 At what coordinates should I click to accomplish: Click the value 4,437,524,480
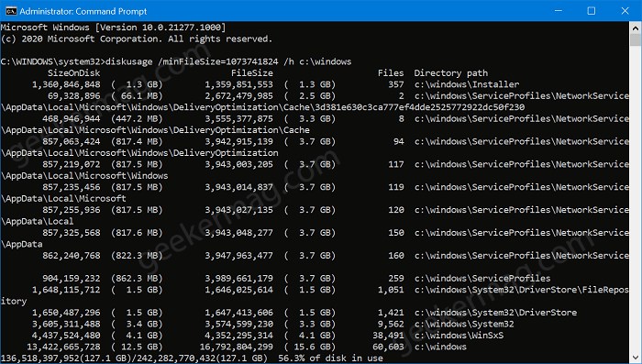66,336
